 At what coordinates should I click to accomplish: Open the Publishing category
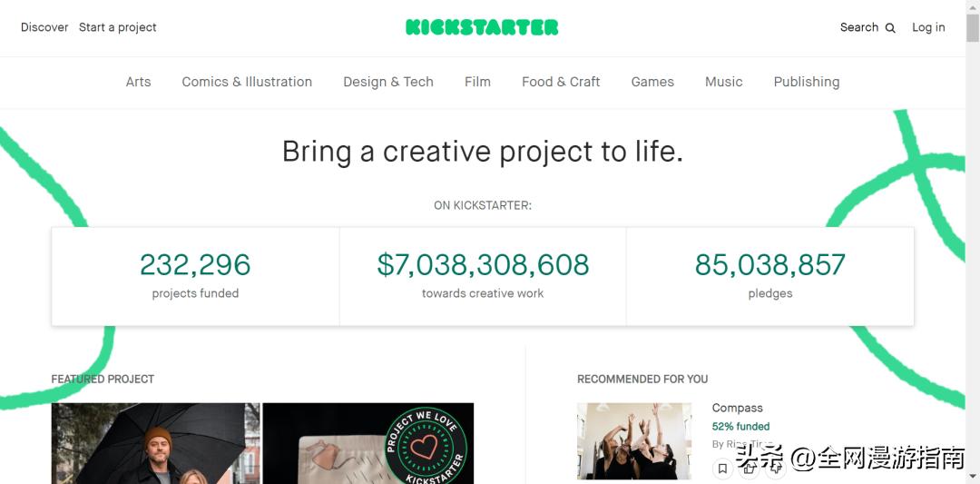(807, 82)
